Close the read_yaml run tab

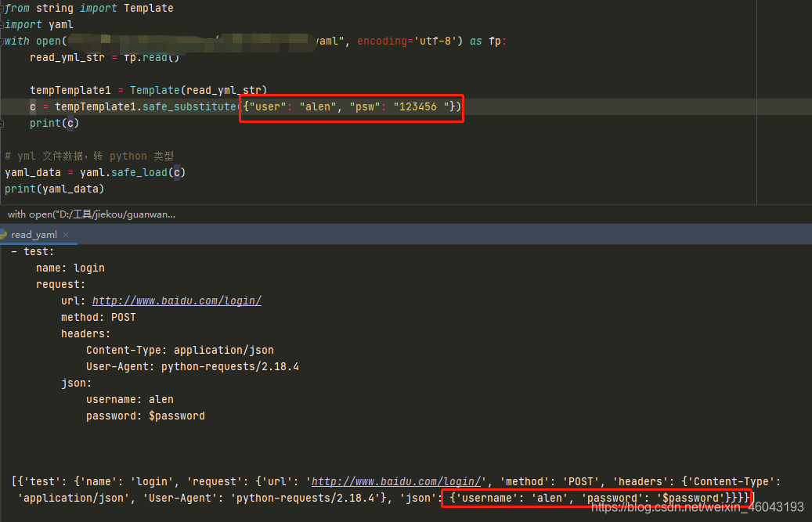tap(66, 235)
